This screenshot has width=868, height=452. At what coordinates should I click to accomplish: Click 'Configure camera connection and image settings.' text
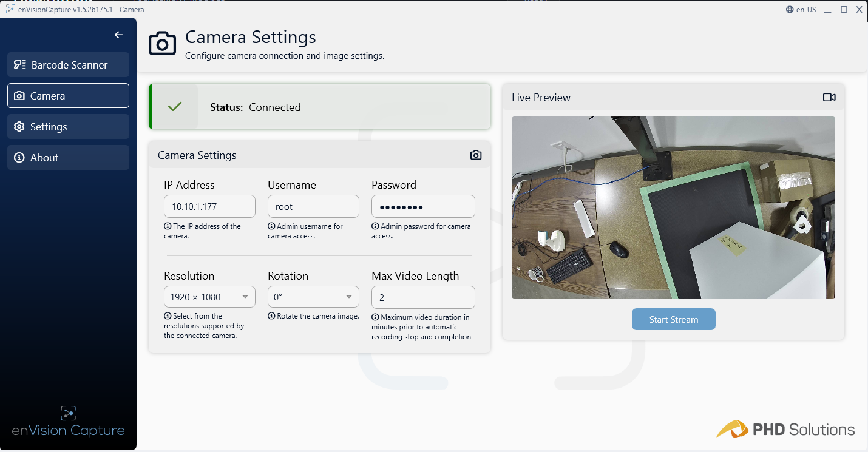click(x=285, y=56)
